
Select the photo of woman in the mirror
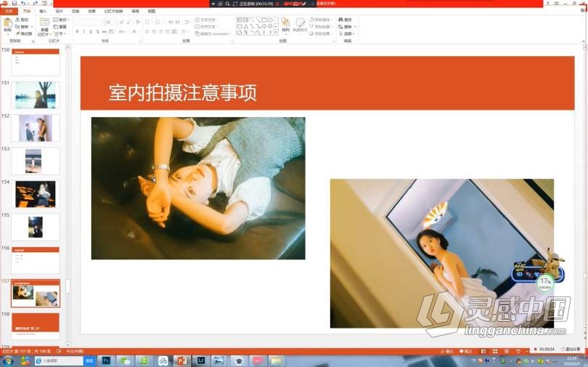[442, 254]
